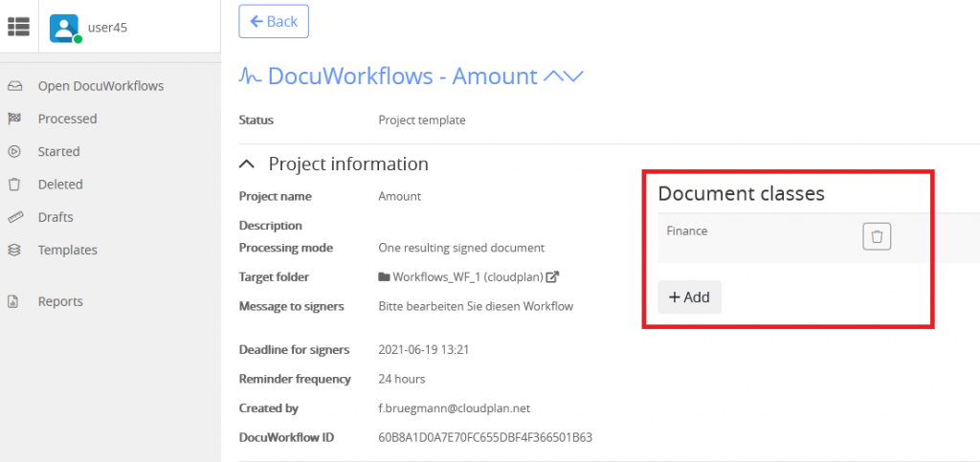This screenshot has width=980, height=462.
Task: Click the Open DocuWorkflows inbox icon
Action: pyautogui.click(x=14, y=86)
